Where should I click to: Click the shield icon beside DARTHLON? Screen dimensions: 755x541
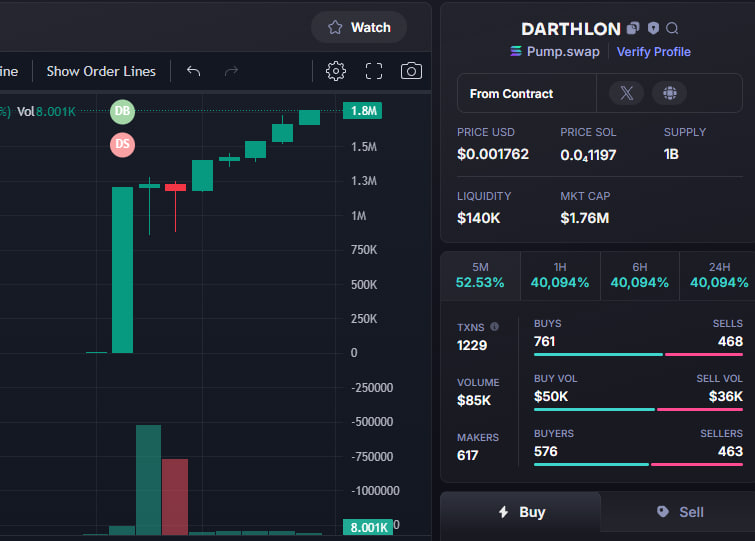(x=653, y=28)
